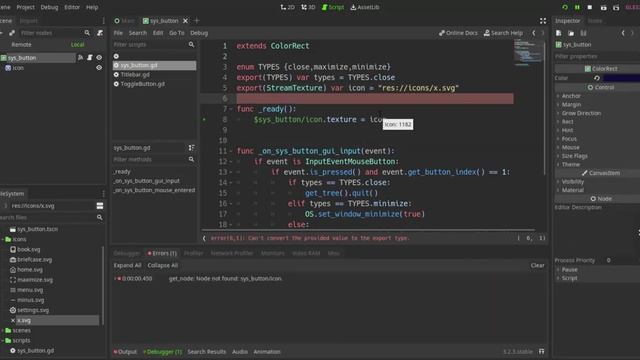
Task: Select home.svg in FileSystem
Action: point(26,270)
